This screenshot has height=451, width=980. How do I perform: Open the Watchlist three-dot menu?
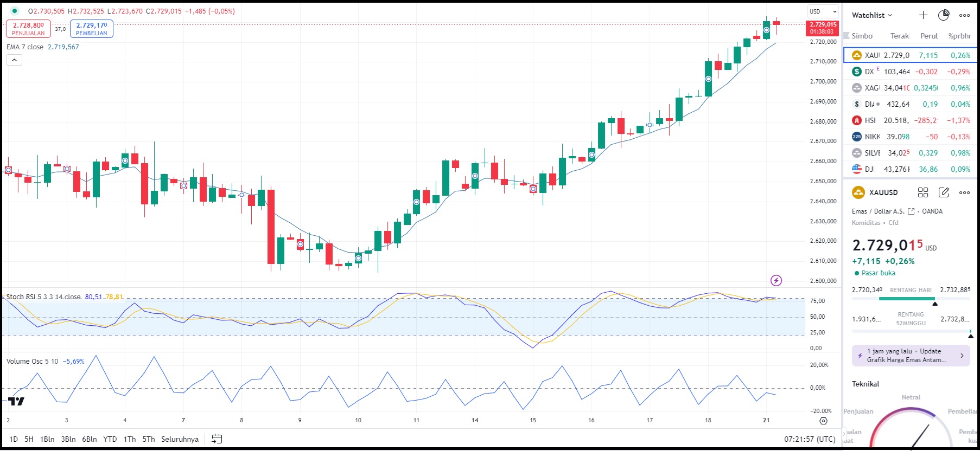[964, 15]
